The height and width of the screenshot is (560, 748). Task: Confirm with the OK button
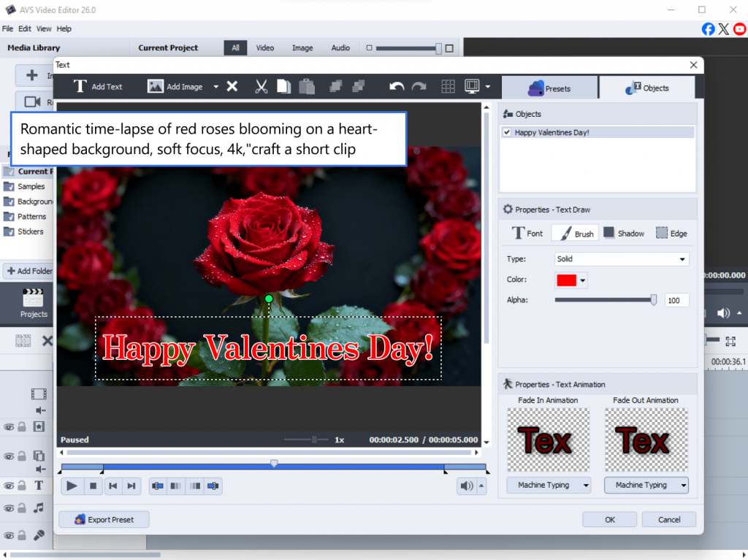click(x=609, y=520)
